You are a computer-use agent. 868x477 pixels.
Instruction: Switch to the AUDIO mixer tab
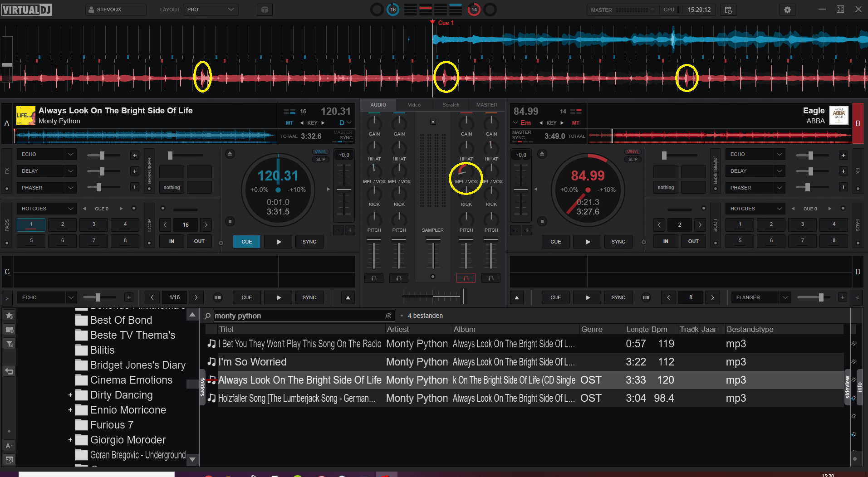click(x=378, y=105)
